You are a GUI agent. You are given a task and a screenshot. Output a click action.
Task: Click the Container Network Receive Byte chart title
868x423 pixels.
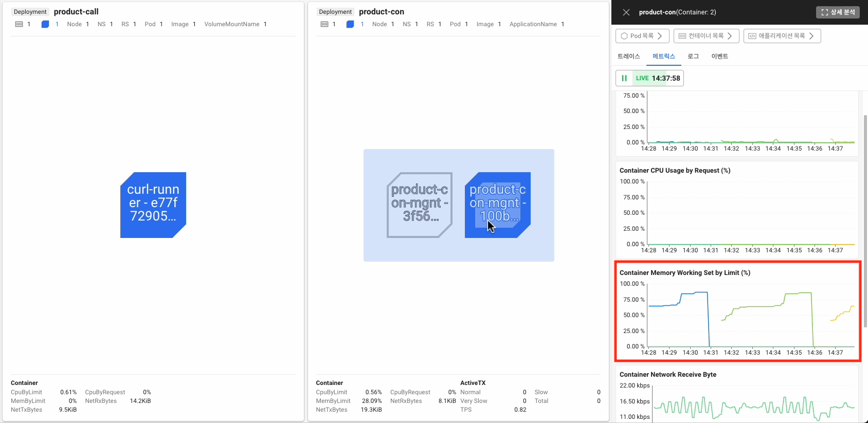click(x=668, y=375)
